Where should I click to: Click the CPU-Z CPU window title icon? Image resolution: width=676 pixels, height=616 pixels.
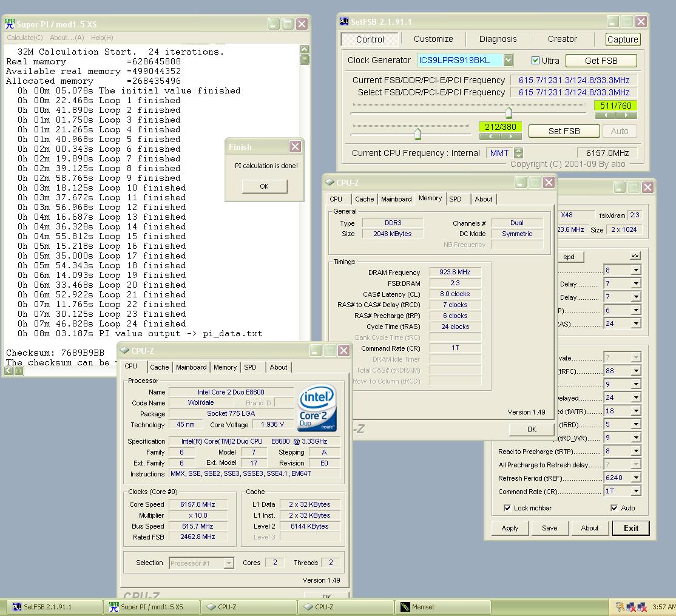tap(124, 350)
